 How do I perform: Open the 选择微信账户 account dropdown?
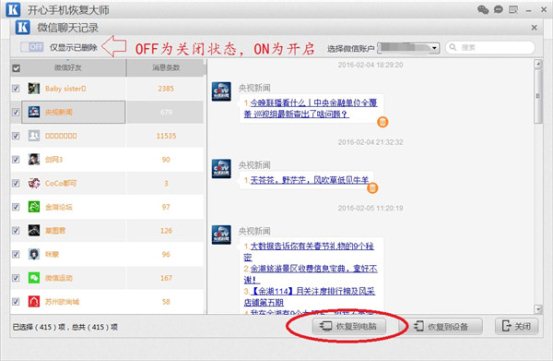click(408, 48)
